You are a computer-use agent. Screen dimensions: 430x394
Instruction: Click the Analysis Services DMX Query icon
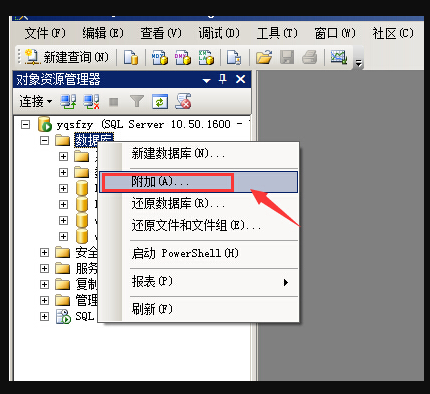pos(182,57)
